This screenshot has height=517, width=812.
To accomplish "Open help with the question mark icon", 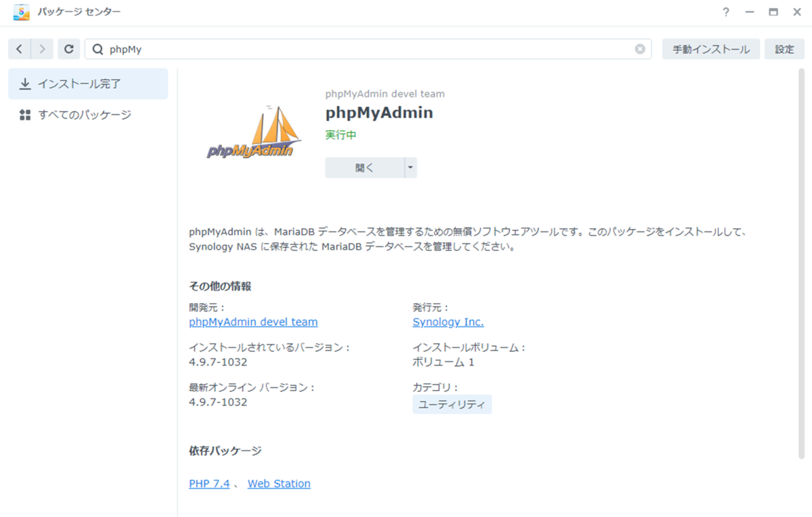I will pyautogui.click(x=725, y=12).
